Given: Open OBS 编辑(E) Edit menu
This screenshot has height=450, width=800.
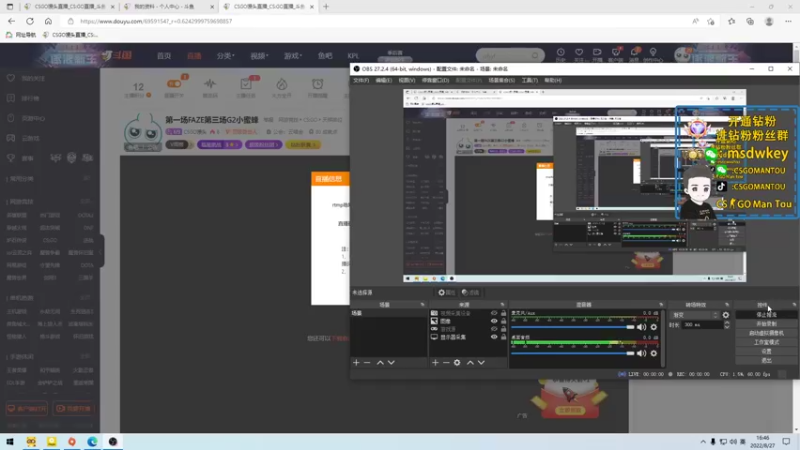Looking at the screenshot, I should [384, 80].
